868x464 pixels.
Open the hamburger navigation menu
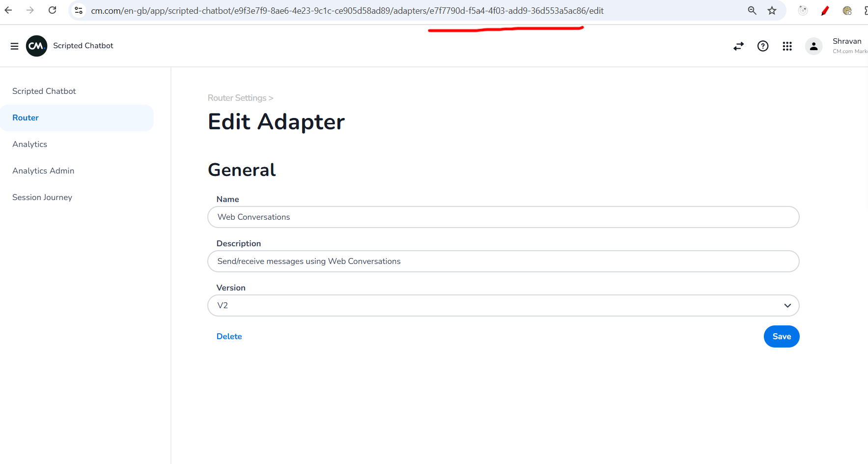coord(14,46)
